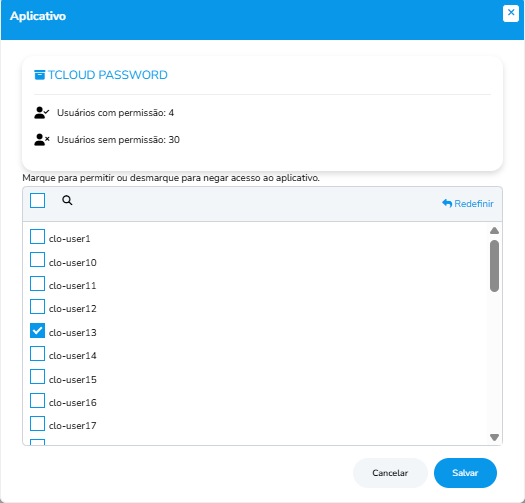Enable access for clo-user10

point(37,260)
